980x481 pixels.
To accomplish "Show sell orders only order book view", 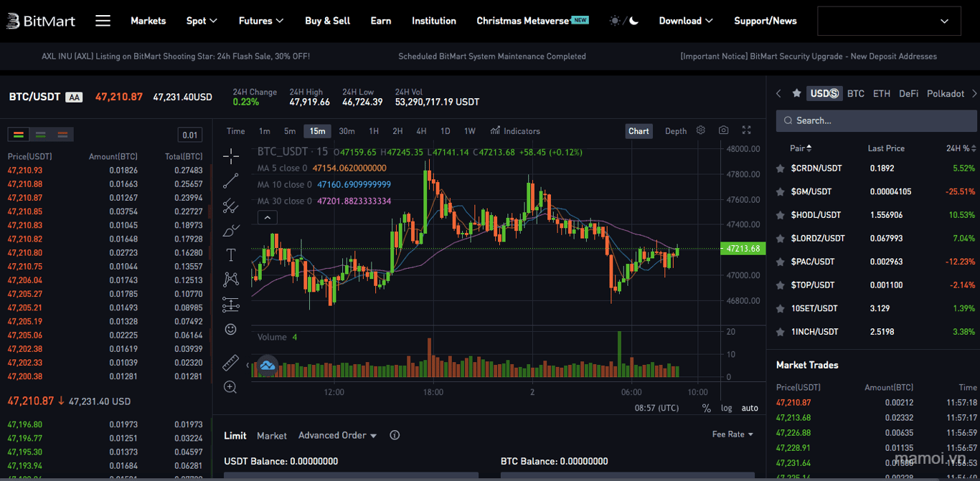I will pyautogui.click(x=62, y=135).
